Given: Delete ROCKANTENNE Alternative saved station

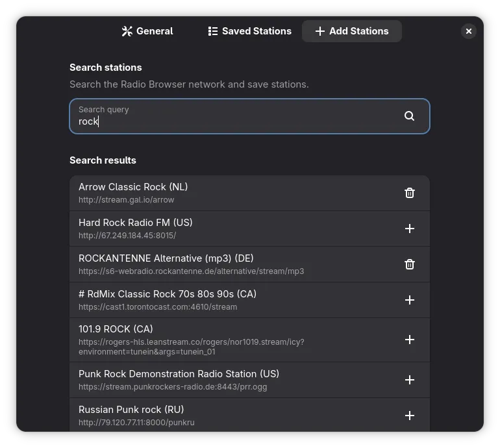Looking at the screenshot, I should tap(409, 264).
